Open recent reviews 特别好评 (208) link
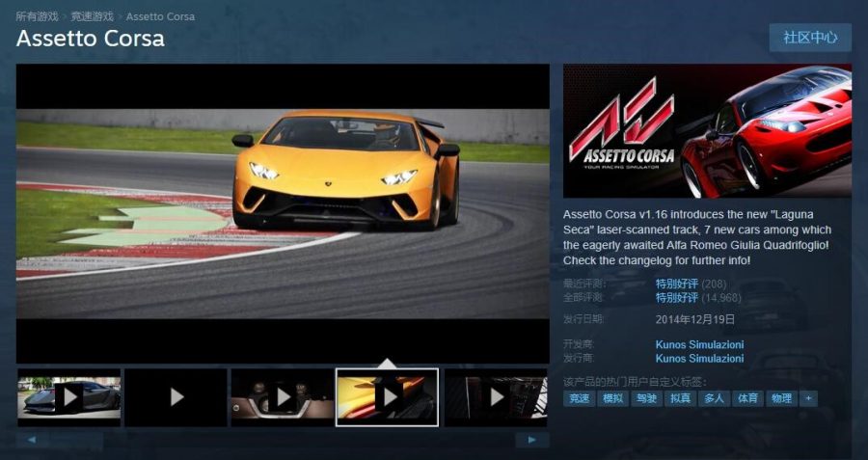 tap(691, 284)
